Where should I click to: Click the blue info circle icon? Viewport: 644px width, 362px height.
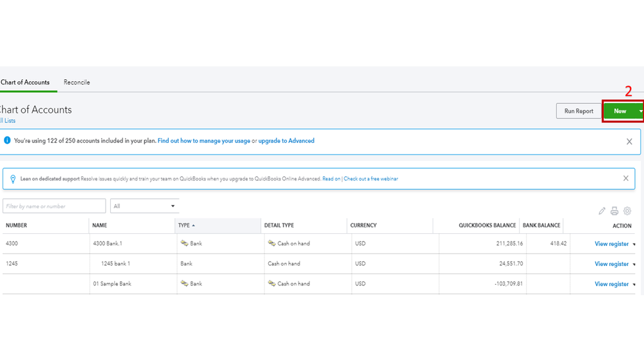(x=8, y=140)
